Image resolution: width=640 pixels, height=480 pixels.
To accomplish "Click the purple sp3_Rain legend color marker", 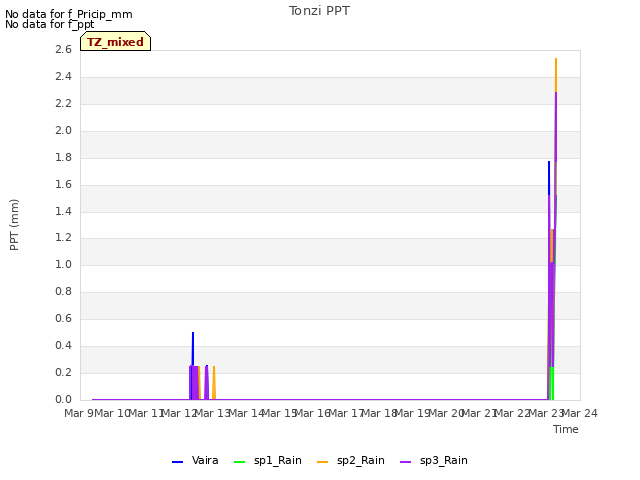I will click(x=405, y=462).
